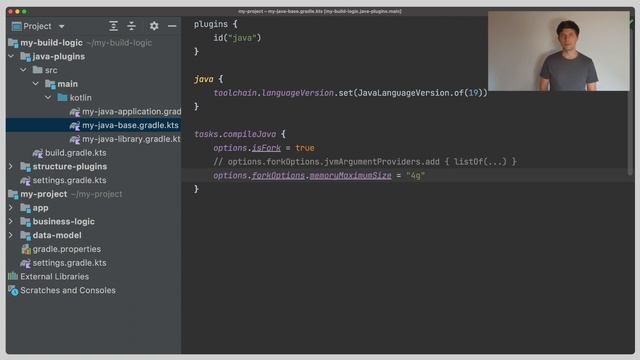
Task: Expand the structure-plugins folder
Action: 11,167
